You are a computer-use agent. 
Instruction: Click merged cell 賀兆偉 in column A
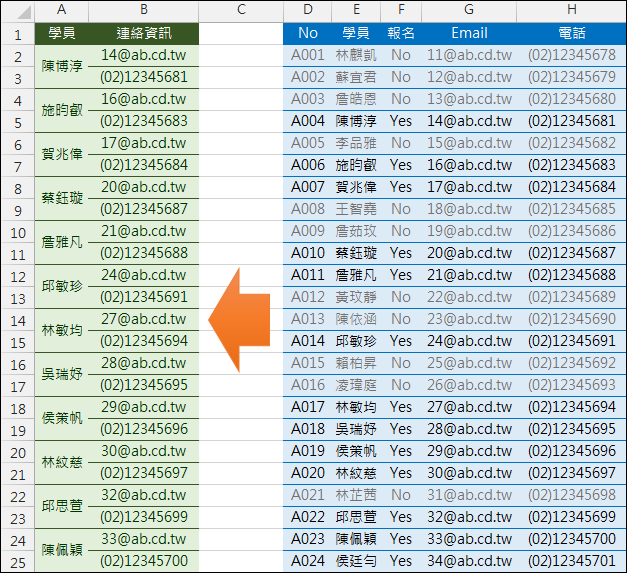62,154
